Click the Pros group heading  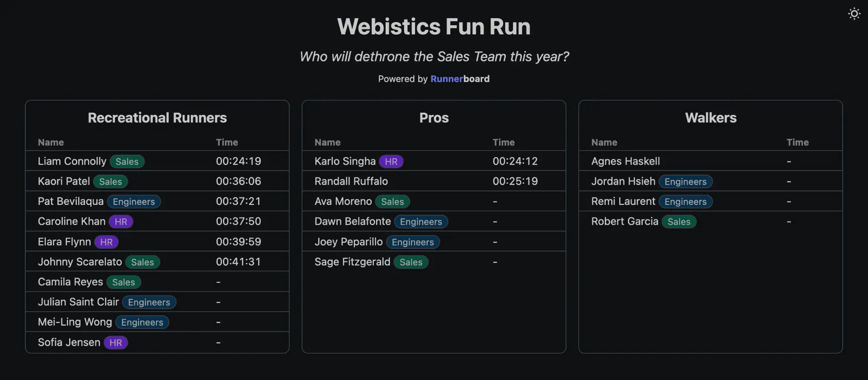coord(434,118)
